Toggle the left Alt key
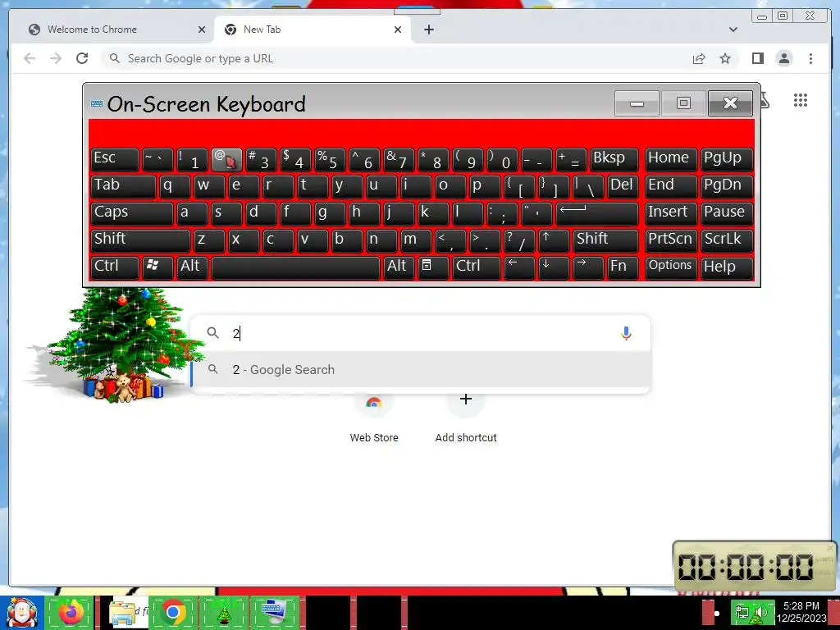Screen dimensions: 840x630 192,268
